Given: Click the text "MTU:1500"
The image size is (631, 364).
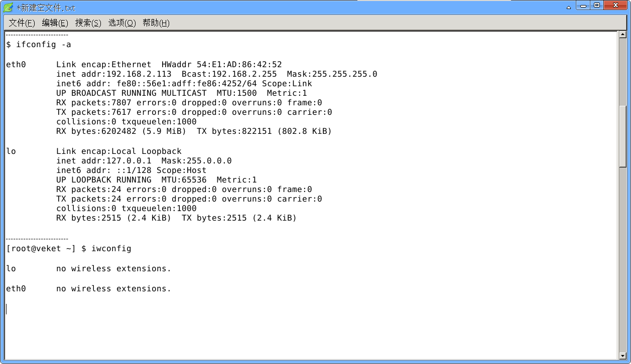Looking at the screenshot, I should [237, 93].
